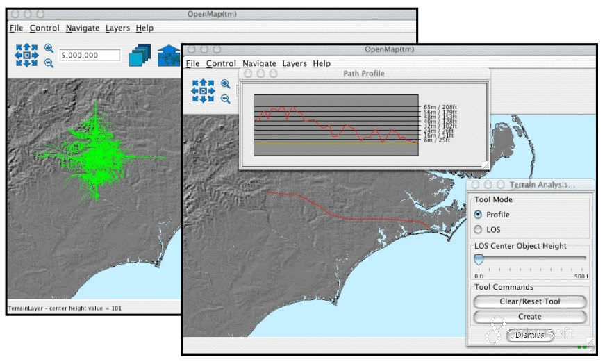Pan map east in back OpenMap window
The image size is (605, 364).
click(35, 55)
